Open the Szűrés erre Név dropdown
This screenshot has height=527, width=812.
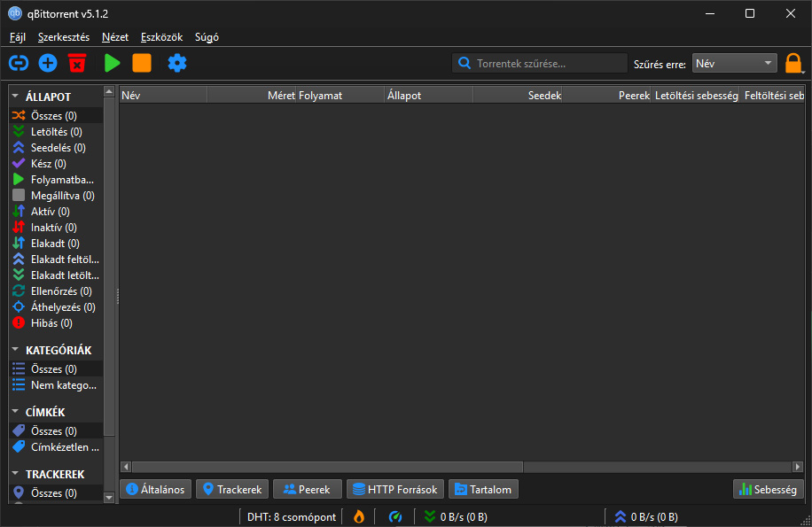pos(734,63)
